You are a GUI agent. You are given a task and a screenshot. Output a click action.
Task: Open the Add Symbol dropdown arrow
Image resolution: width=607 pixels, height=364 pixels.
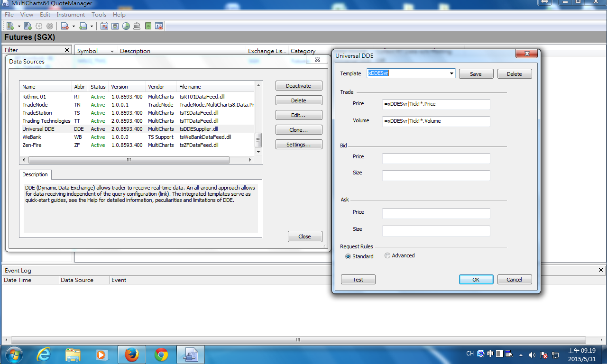19,26
